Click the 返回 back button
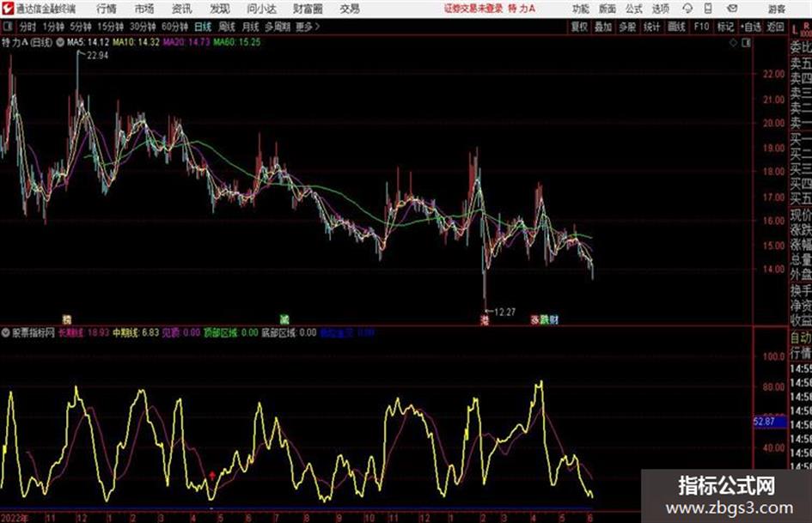Image resolution: width=812 pixels, height=523 pixels. click(775, 27)
